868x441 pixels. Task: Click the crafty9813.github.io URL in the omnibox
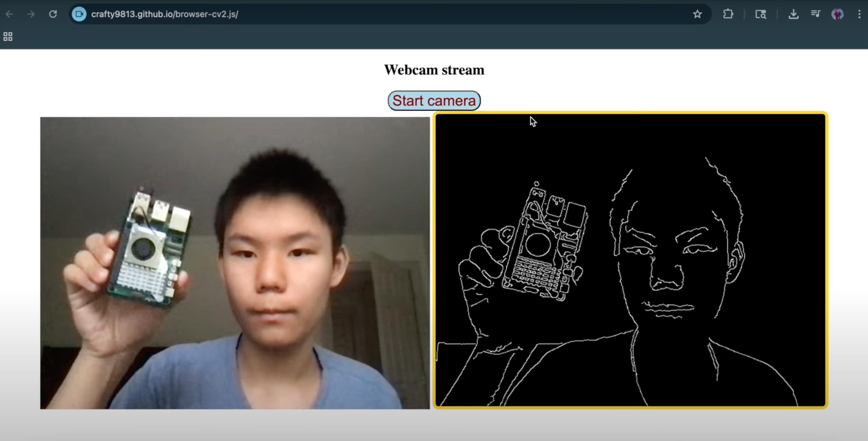pos(164,14)
